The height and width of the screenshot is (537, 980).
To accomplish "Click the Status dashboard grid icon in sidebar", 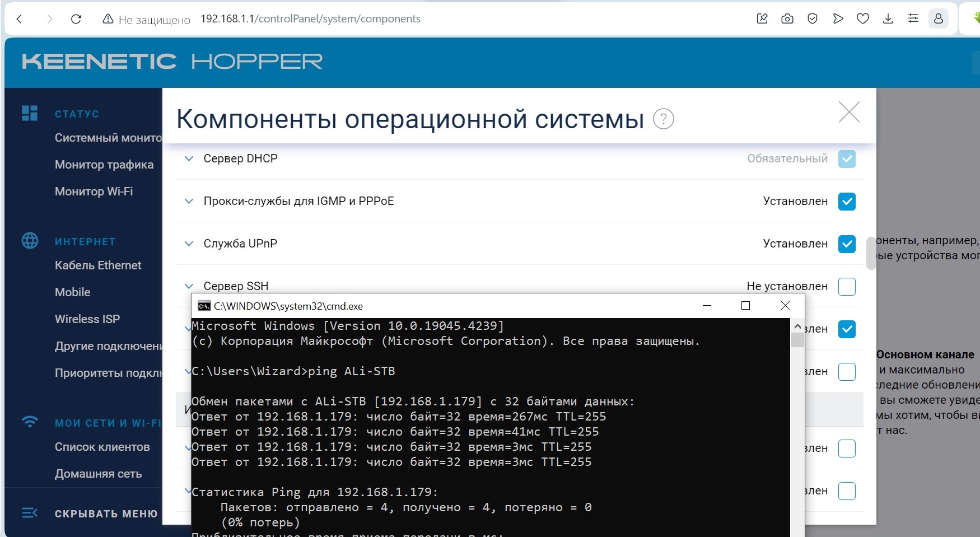I will (30, 113).
